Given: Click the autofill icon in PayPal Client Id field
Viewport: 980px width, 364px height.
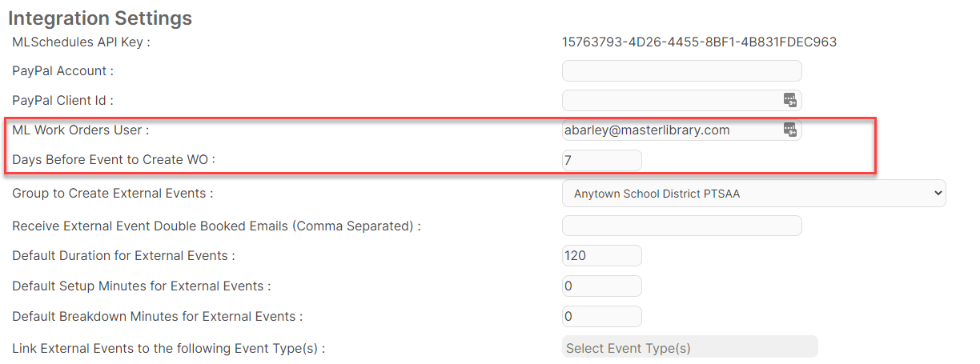Looking at the screenshot, I should (789, 100).
